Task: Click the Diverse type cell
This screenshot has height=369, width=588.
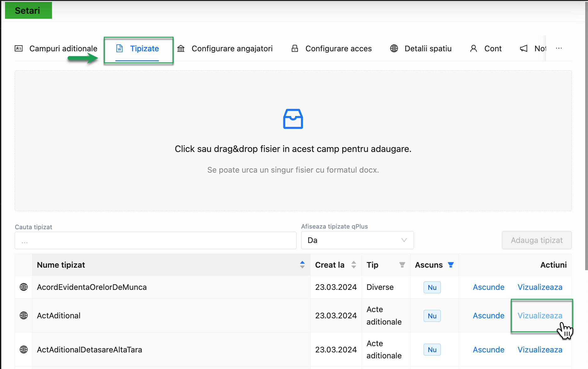Action: (x=386, y=287)
